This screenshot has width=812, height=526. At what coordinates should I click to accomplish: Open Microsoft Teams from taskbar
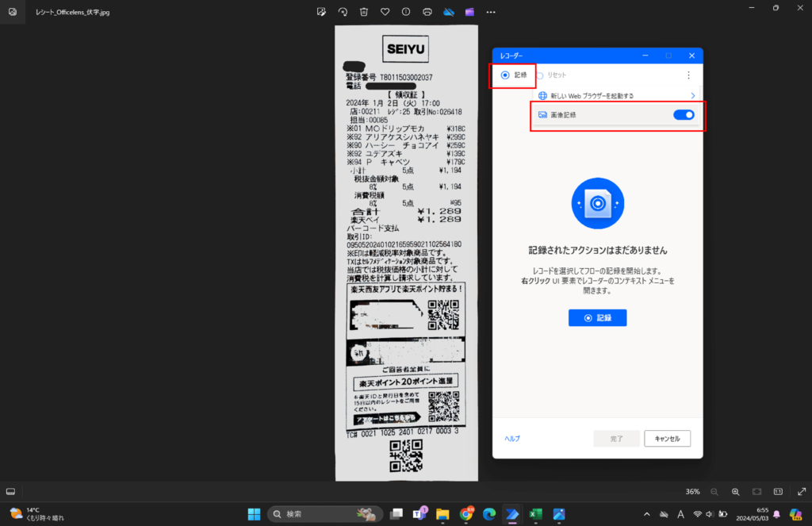pos(419,514)
